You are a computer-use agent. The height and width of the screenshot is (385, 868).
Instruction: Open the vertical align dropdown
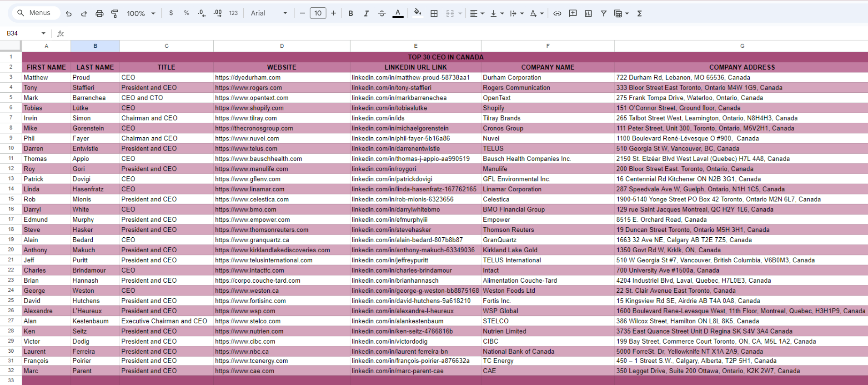coord(497,14)
